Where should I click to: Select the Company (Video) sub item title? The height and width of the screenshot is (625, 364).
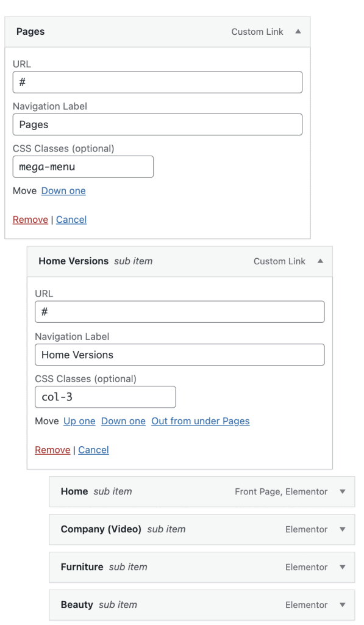coord(101,529)
